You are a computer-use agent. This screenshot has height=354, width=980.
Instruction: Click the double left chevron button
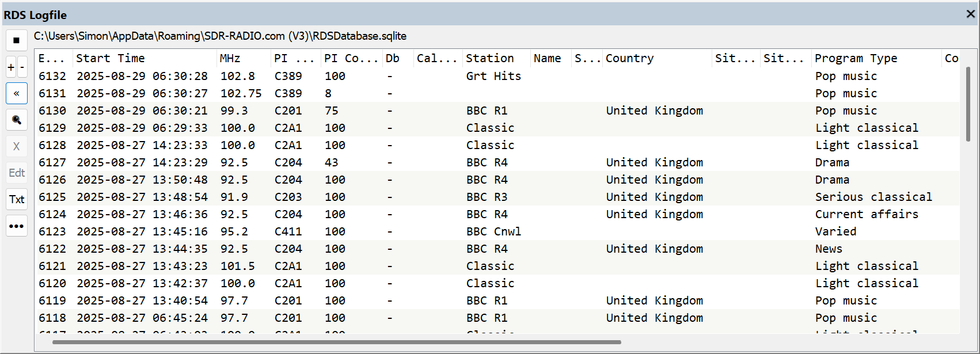17,93
